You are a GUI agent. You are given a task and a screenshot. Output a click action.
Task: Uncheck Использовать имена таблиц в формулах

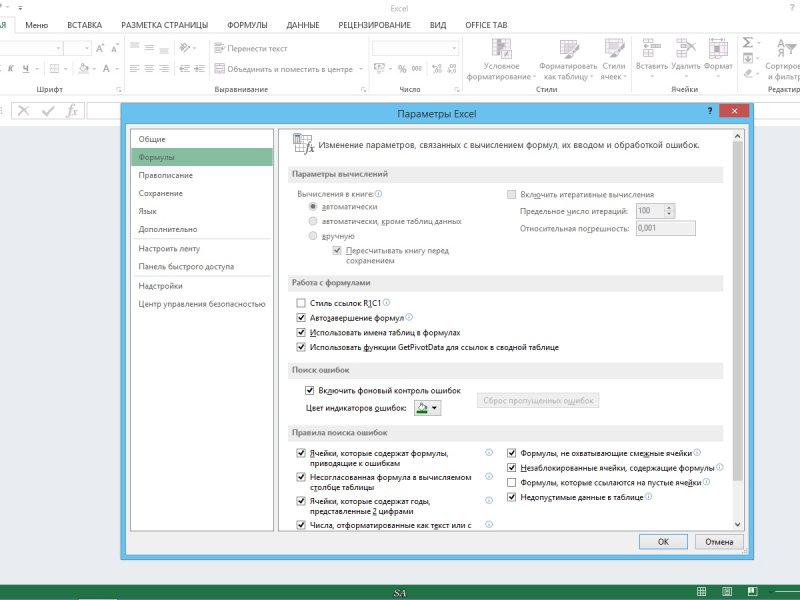pyautogui.click(x=301, y=333)
